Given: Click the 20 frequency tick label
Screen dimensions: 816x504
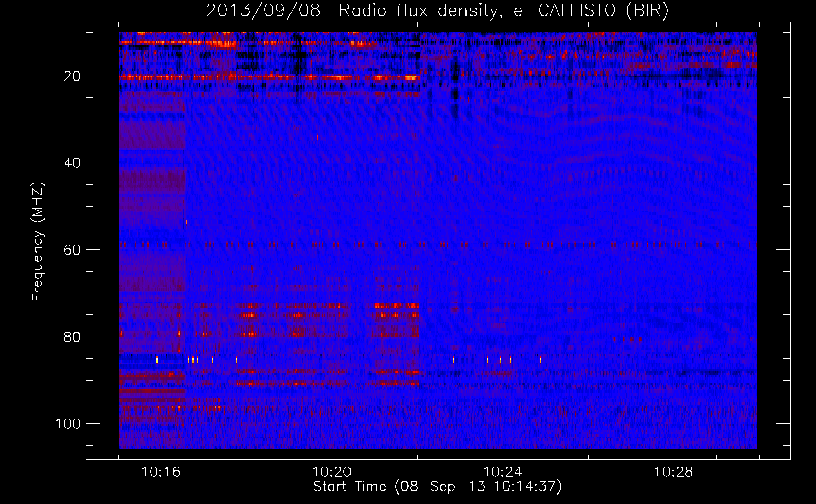Looking at the screenshot, I should [73, 76].
